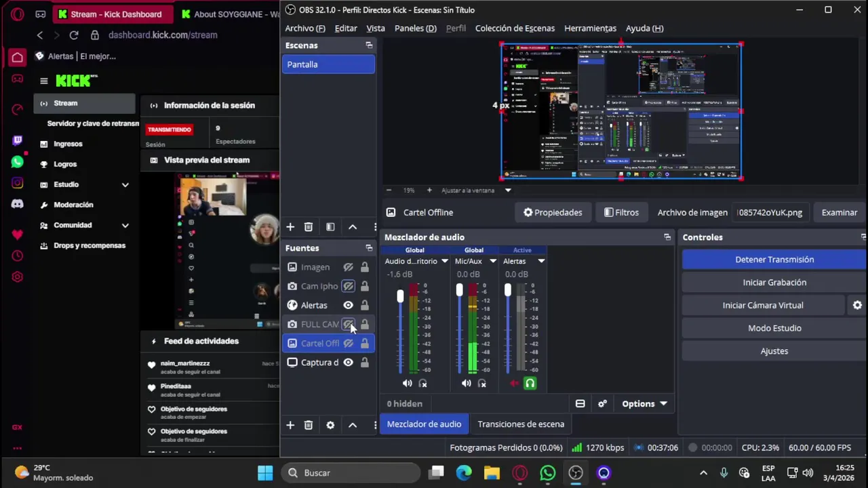
Task: Open the Mic/Aux channel dropdown
Action: coord(493,261)
